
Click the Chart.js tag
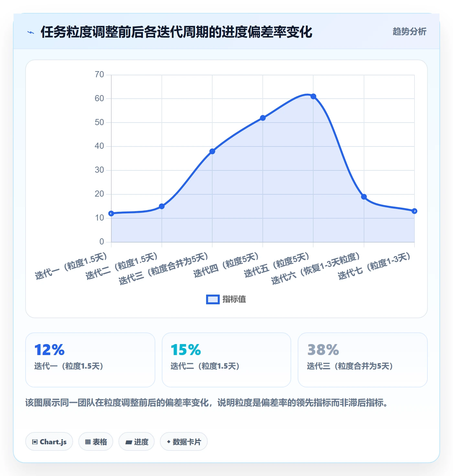click(49, 442)
